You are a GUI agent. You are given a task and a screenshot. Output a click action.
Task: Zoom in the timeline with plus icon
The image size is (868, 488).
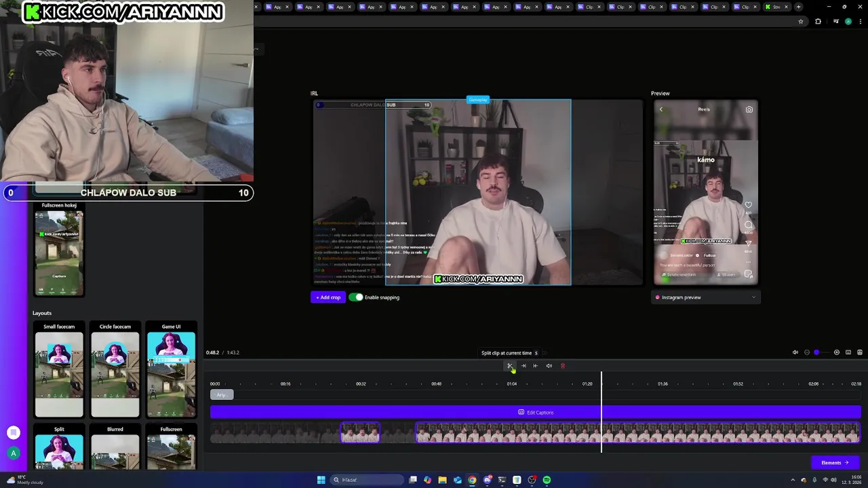pyautogui.click(x=837, y=352)
